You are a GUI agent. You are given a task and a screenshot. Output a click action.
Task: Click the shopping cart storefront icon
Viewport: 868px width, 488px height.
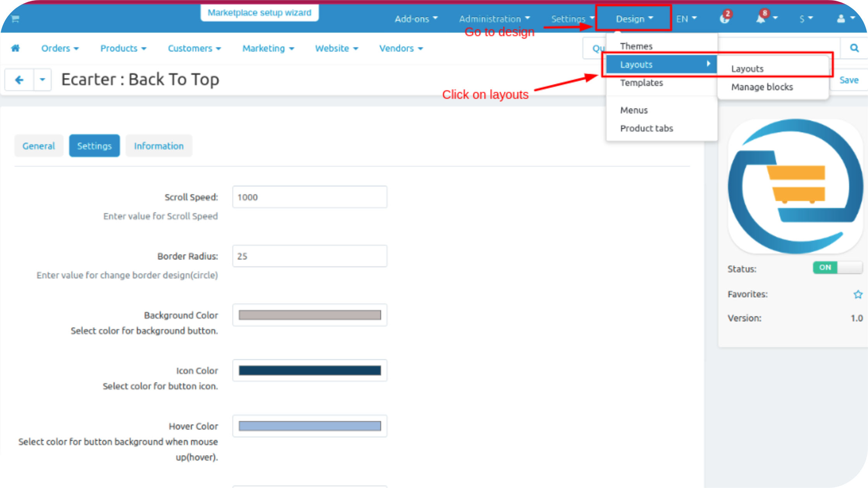15,19
